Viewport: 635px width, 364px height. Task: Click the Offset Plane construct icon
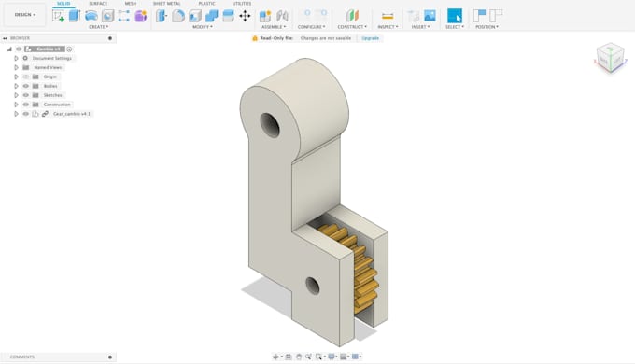[352, 16]
